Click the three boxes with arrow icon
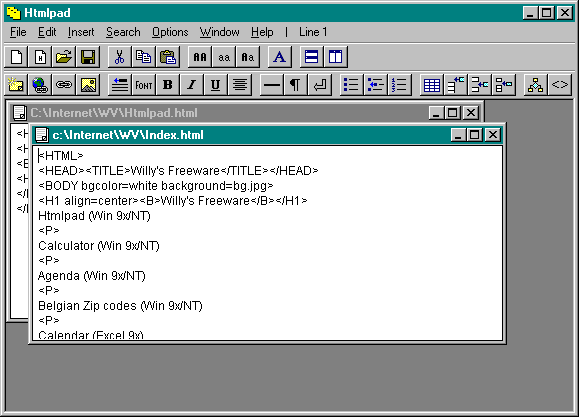The width and height of the screenshot is (579, 417). pos(504,85)
